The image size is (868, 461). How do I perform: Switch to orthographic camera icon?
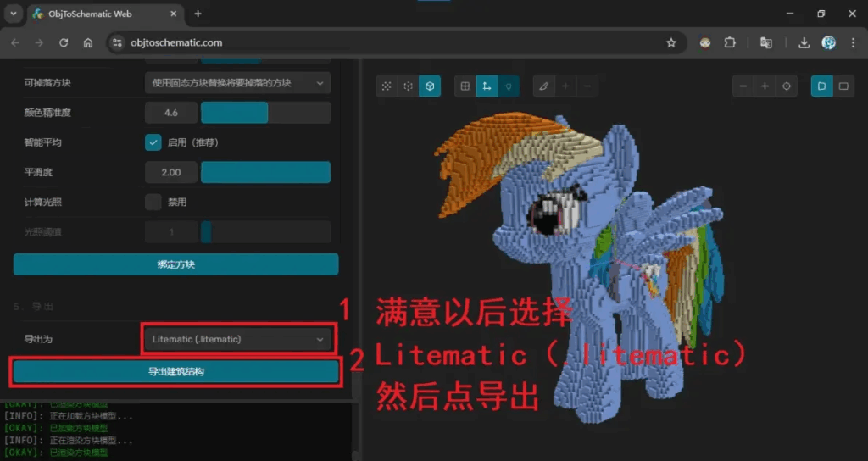click(x=843, y=86)
